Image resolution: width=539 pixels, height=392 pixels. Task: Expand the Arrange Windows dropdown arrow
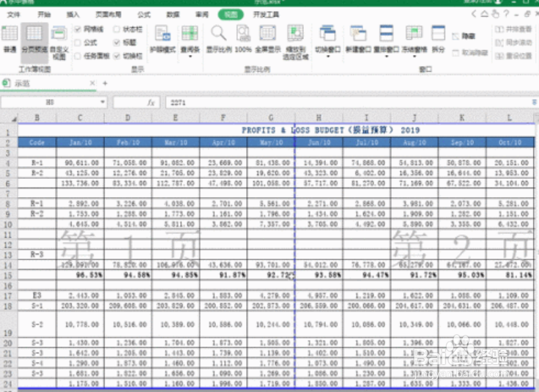tap(387, 57)
